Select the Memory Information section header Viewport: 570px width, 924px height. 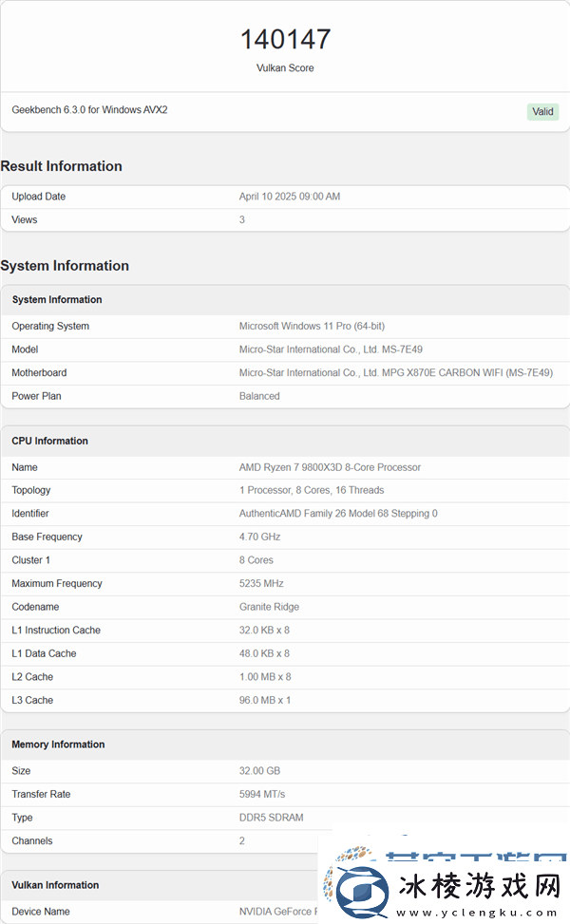pos(58,745)
